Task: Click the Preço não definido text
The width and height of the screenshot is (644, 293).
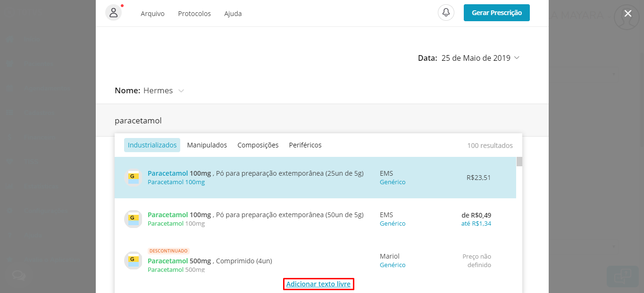Action: [477, 260]
